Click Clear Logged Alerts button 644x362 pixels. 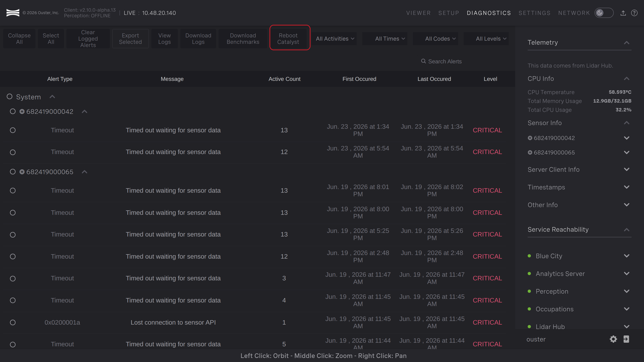pos(88,39)
